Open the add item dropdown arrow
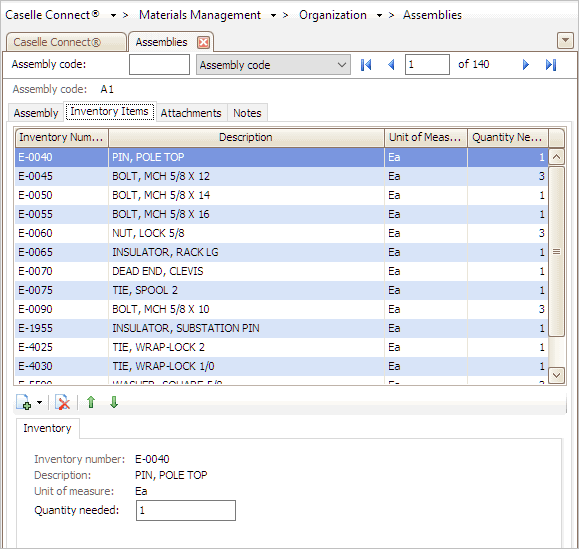 (40, 402)
